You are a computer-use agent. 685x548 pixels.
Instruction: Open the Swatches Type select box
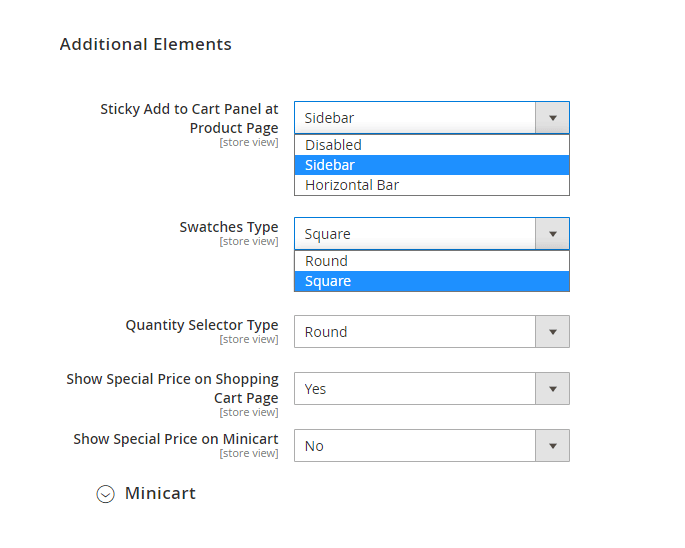(x=432, y=234)
